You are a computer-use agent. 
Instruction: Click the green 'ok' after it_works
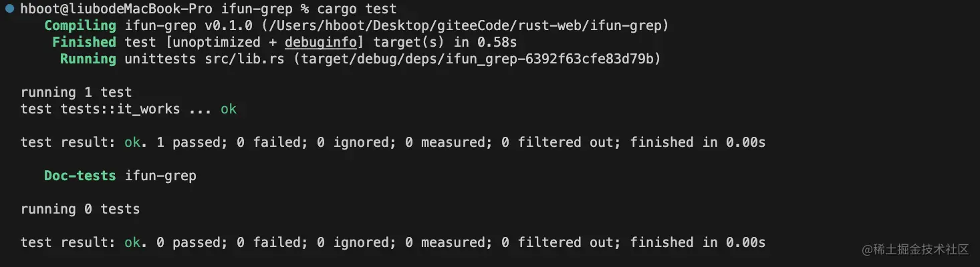[x=229, y=109]
